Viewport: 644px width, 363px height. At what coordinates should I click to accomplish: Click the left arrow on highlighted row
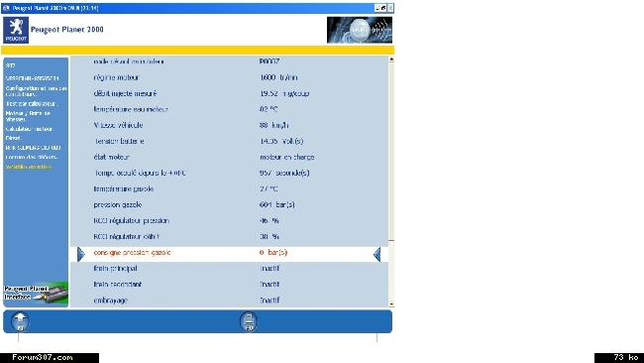click(377, 254)
